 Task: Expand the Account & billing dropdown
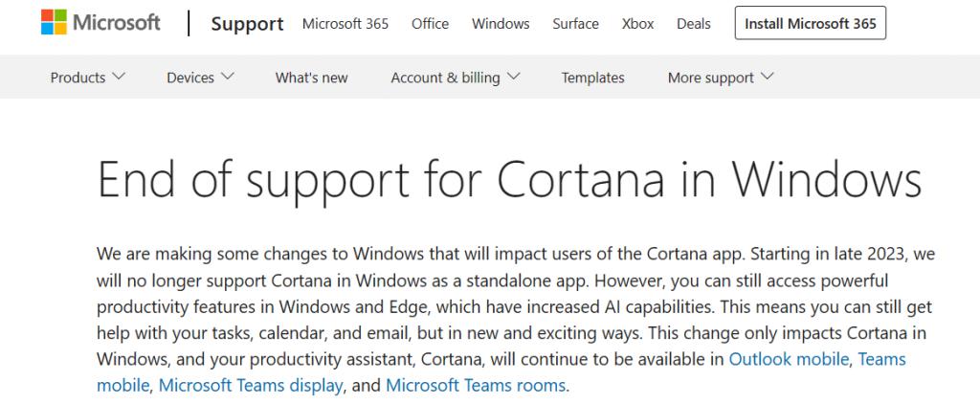pos(456,78)
